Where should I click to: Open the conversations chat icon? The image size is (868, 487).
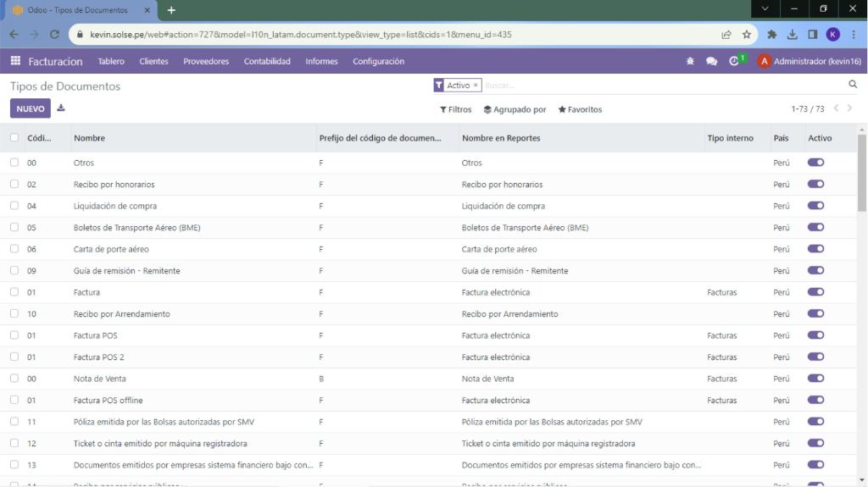coord(711,61)
